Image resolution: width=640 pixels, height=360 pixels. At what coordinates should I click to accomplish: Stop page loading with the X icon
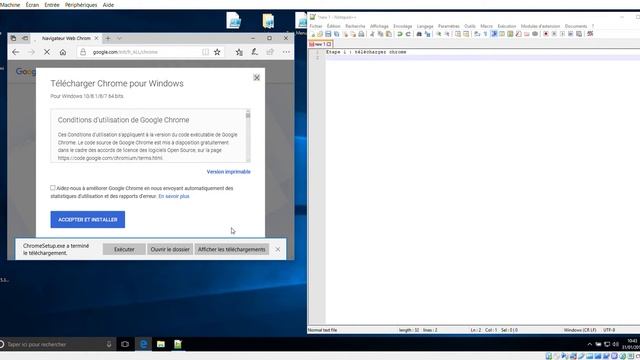(47, 52)
